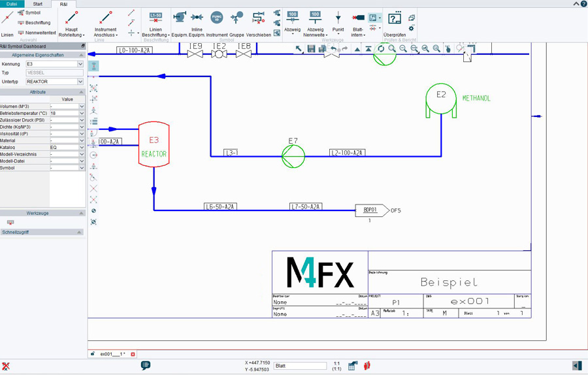
Task: Click the E7 pump symbol
Action: pyautogui.click(x=293, y=156)
